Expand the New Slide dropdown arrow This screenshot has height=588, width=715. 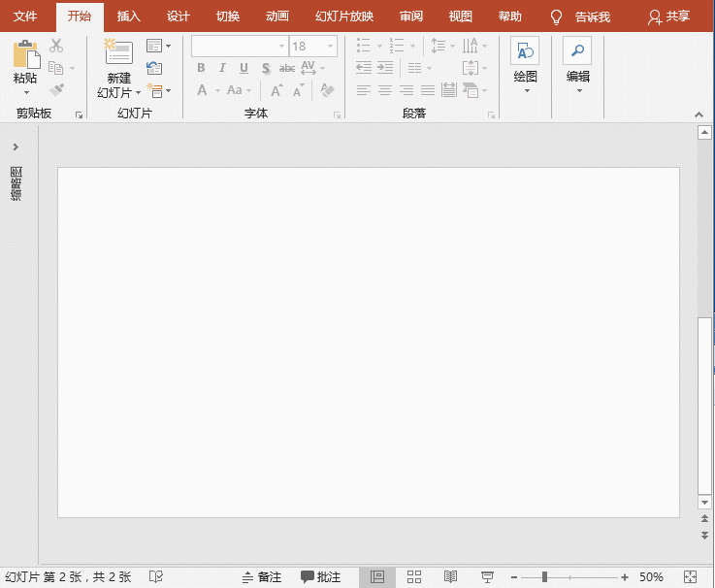pyautogui.click(x=138, y=93)
